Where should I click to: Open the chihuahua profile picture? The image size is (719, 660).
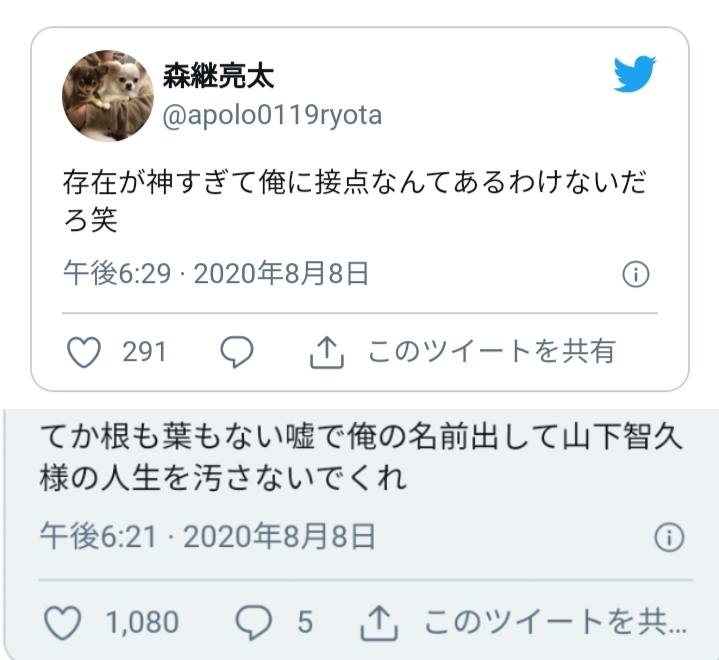(108, 96)
